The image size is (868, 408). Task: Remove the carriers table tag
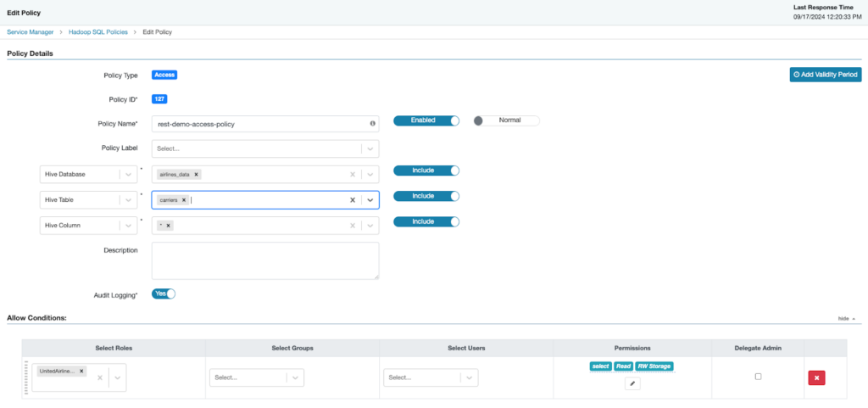tap(184, 200)
